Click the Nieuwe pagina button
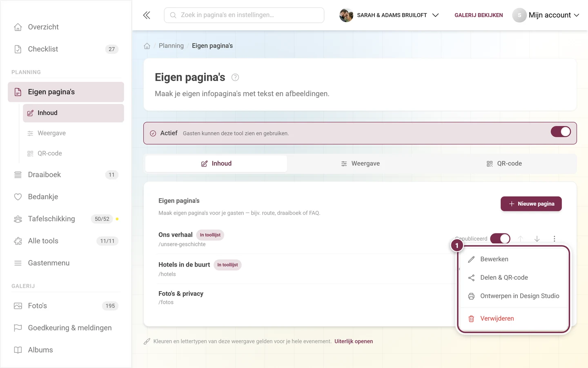Screen dimensions: 588x368 [x=531, y=204]
